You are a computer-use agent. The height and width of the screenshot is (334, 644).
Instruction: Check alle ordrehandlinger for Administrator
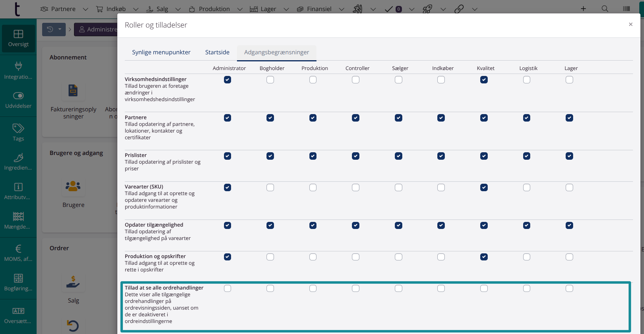coord(228,288)
